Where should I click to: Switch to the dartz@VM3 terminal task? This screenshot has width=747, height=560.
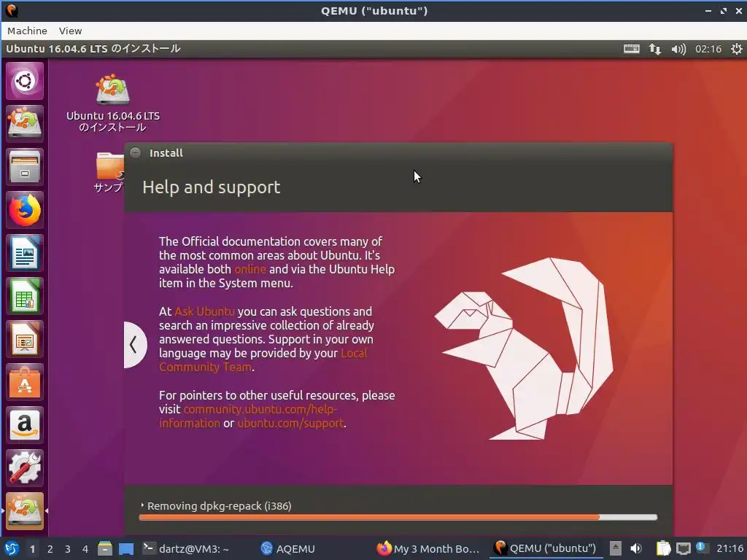(x=186, y=548)
